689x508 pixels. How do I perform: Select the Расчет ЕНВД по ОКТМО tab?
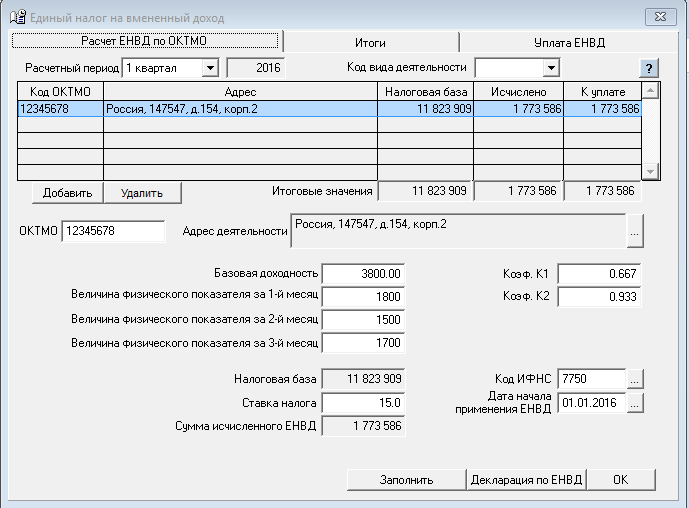tap(147, 41)
